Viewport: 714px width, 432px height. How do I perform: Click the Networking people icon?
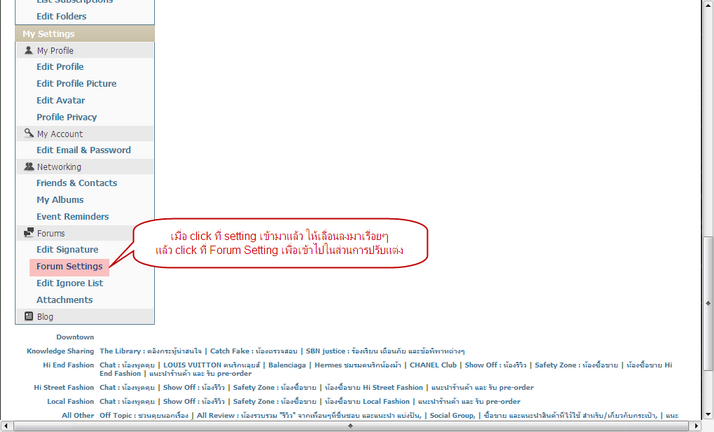(x=29, y=167)
